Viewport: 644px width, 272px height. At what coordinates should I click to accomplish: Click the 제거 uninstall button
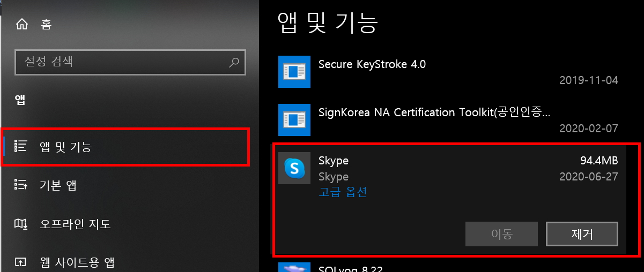(x=582, y=234)
